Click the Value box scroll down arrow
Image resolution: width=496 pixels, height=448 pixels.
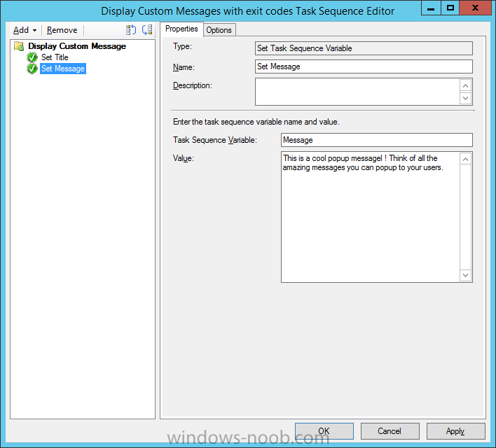click(465, 275)
